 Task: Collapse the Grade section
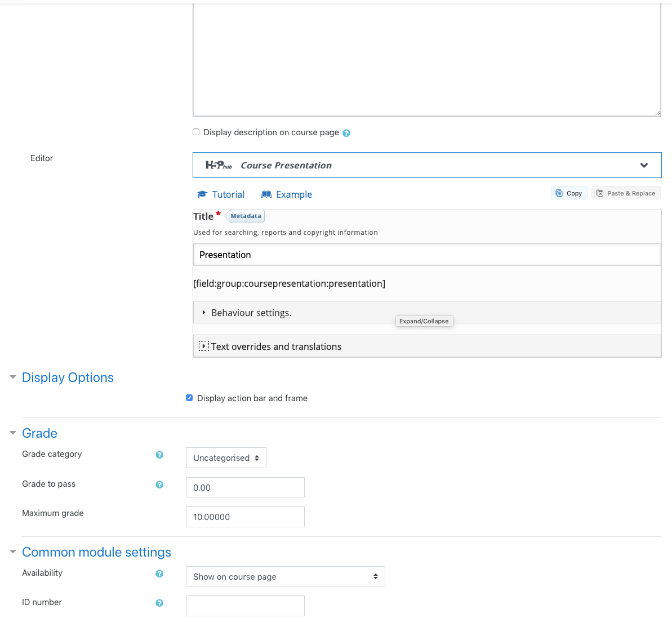pyautogui.click(x=13, y=433)
